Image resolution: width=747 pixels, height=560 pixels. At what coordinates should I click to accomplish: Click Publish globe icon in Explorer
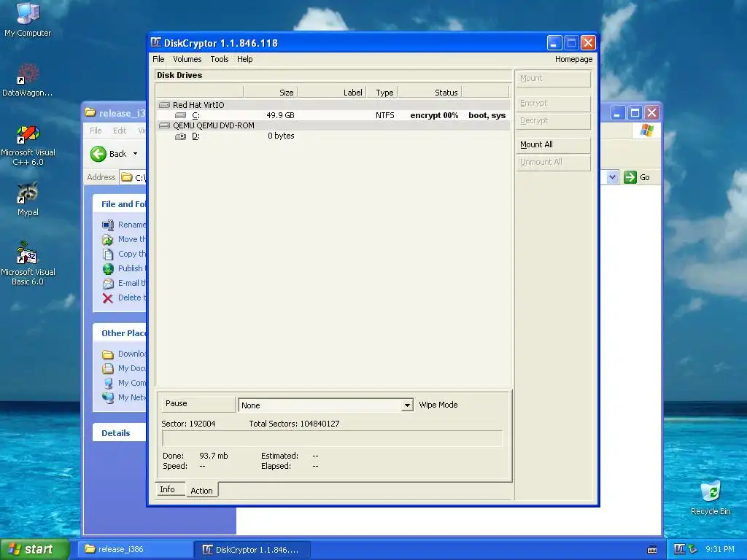pos(108,268)
